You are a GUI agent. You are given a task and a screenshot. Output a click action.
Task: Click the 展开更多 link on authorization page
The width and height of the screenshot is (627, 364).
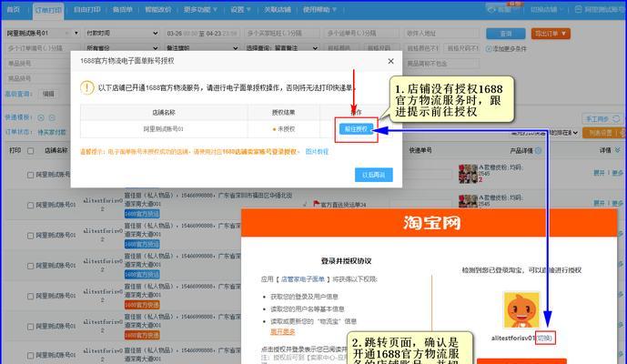pyautogui.click(x=283, y=331)
